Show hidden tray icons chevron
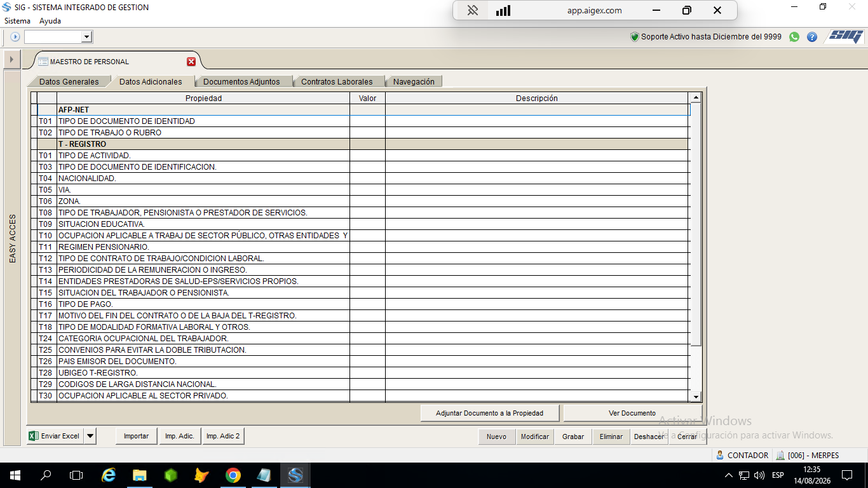Screen dimensions: 868x488 pos(729,475)
